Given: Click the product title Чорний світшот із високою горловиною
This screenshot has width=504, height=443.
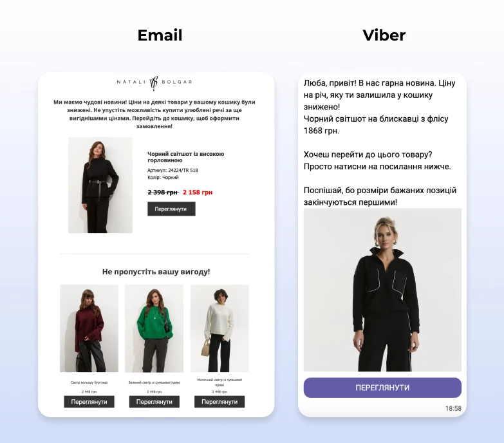Looking at the screenshot, I should (x=186, y=157).
